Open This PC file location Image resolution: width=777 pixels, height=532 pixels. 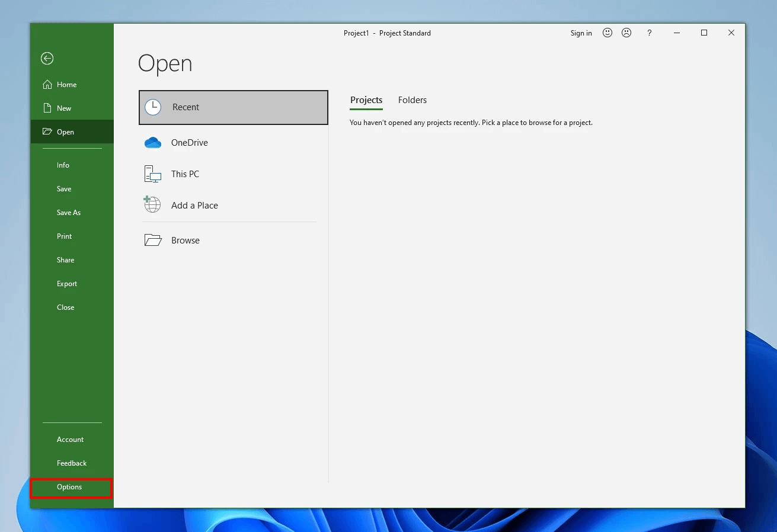(x=184, y=174)
